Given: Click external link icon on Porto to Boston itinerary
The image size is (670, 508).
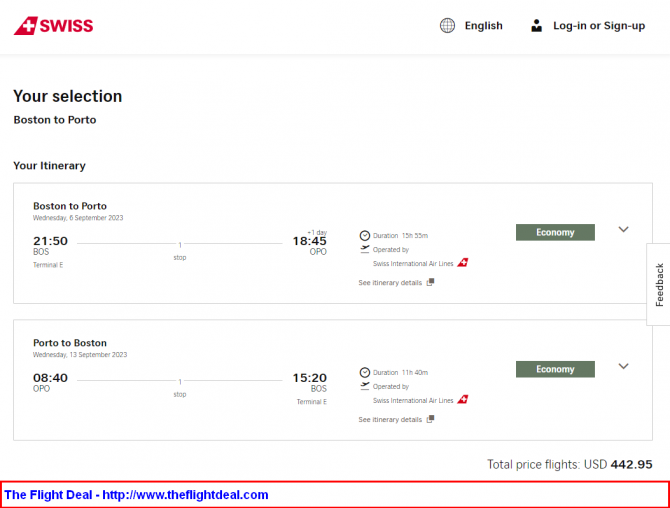Looking at the screenshot, I should point(430,419).
